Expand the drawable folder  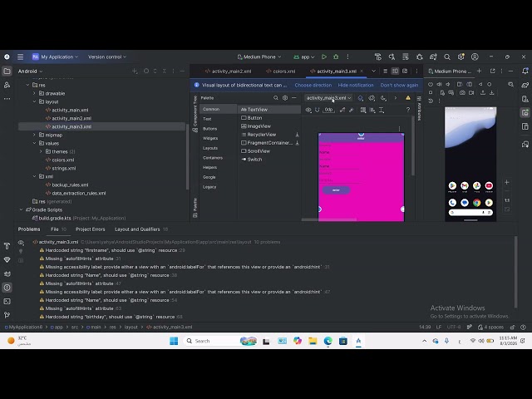[x=34, y=93]
